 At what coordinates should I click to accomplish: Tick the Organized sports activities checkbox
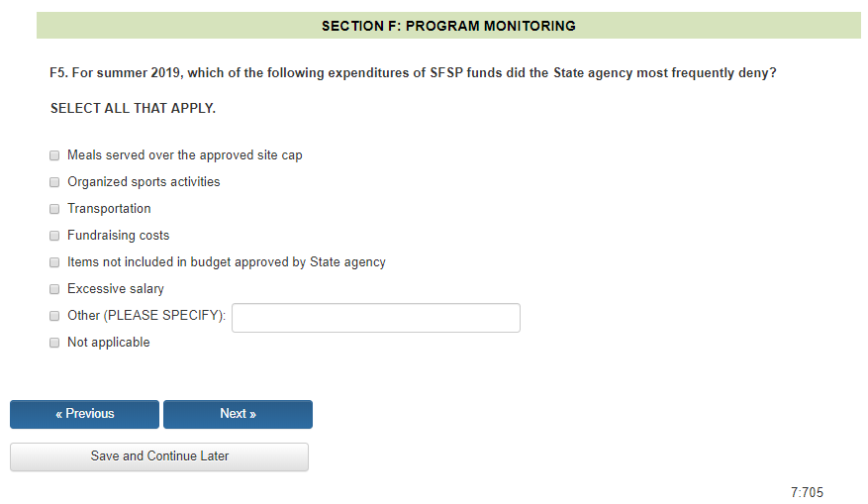click(54, 182)
